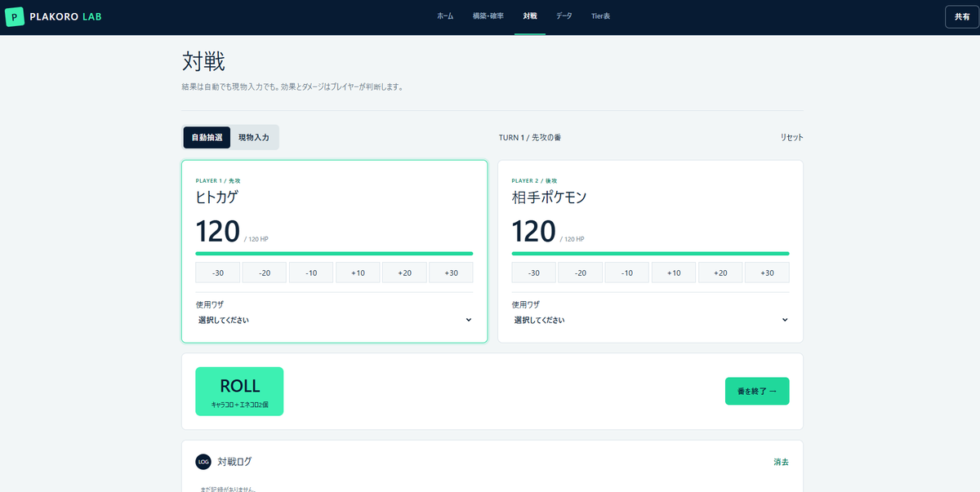
Task: Click the 共有 share button
Action: point(962,17)
